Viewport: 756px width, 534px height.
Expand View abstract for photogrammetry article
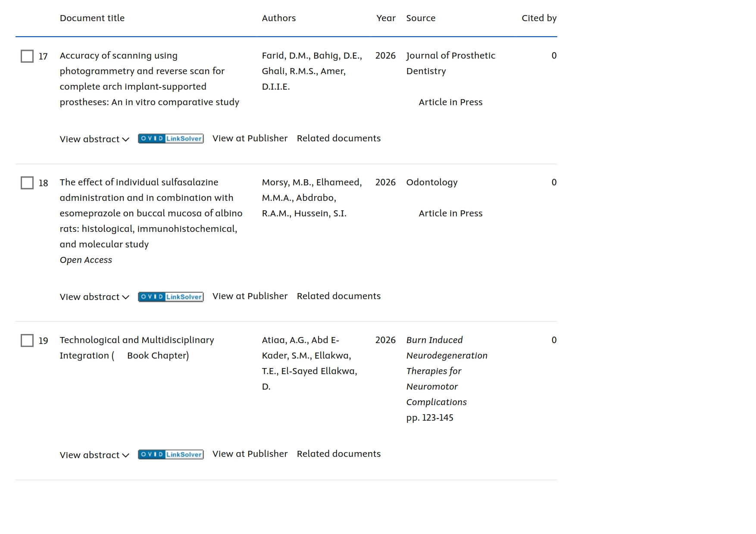pos(94,139)
